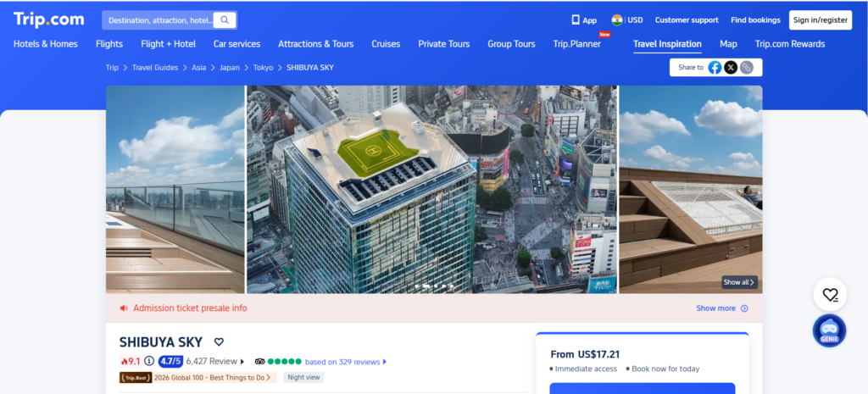The image size is (868, 394).
Task: Click Show all photos button
Action: (739, 282)
